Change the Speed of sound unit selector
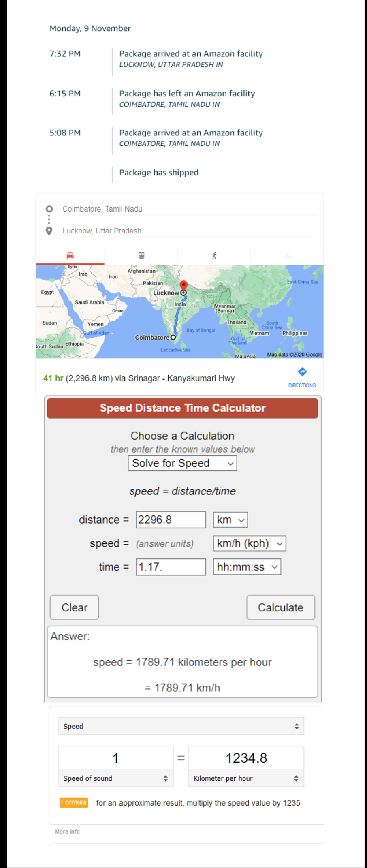Image resolution: width=367 pixels, height=868 pixels. tap(115, 778)
